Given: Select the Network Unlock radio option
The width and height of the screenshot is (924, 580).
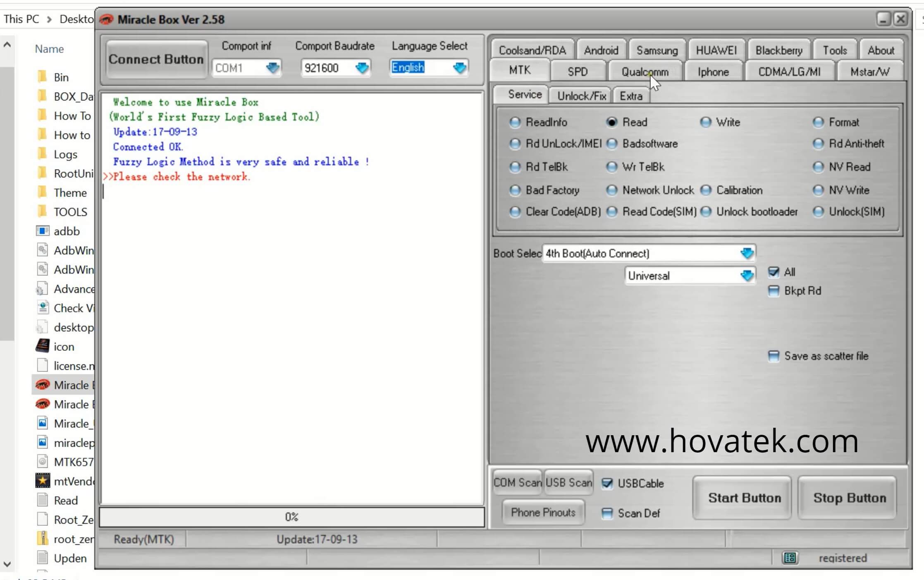Looking at the screenshot, I should tap(611, 190).
